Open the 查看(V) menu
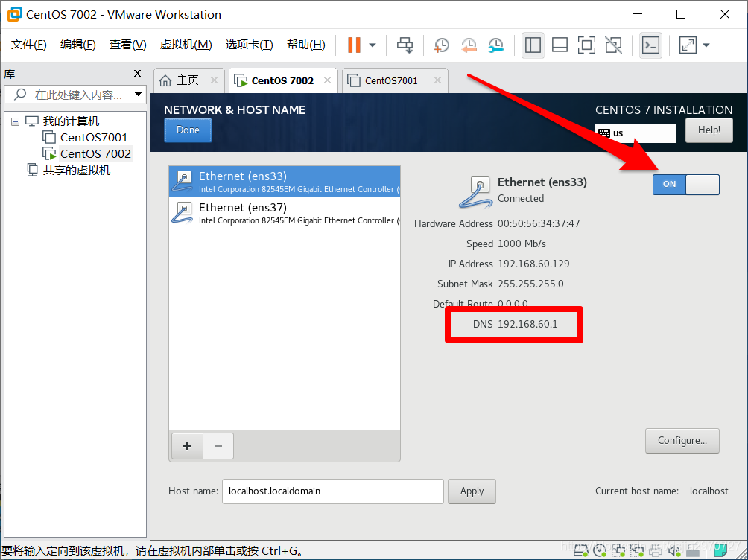748x560 pixels. 128,45
